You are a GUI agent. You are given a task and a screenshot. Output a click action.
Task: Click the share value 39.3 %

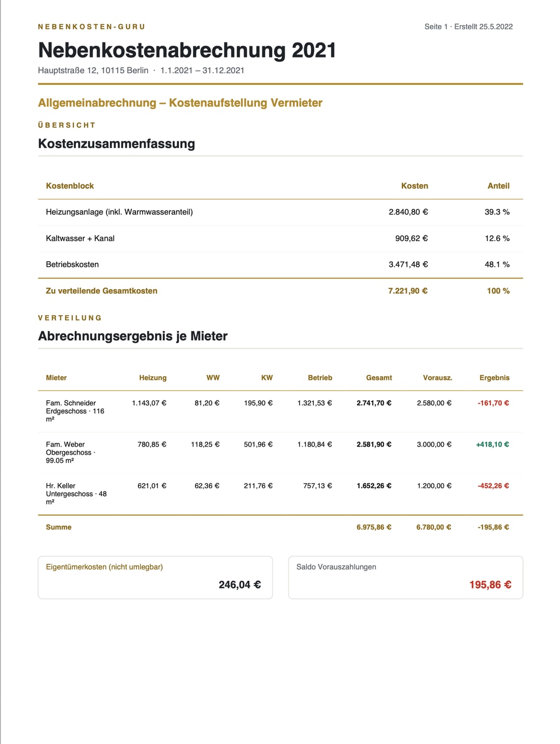[497, 212]
